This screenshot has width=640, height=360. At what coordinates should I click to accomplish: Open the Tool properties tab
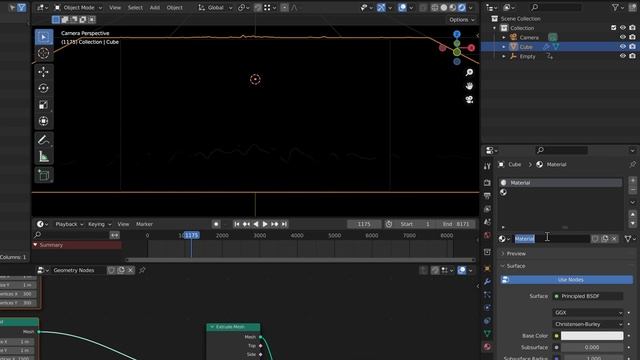click(x=487, y=167)
